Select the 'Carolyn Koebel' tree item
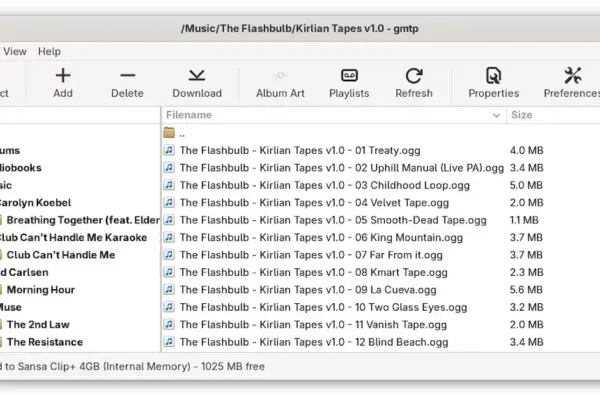Image resolution: width=600 pixels, height=400 pixels. click(35, 203)
